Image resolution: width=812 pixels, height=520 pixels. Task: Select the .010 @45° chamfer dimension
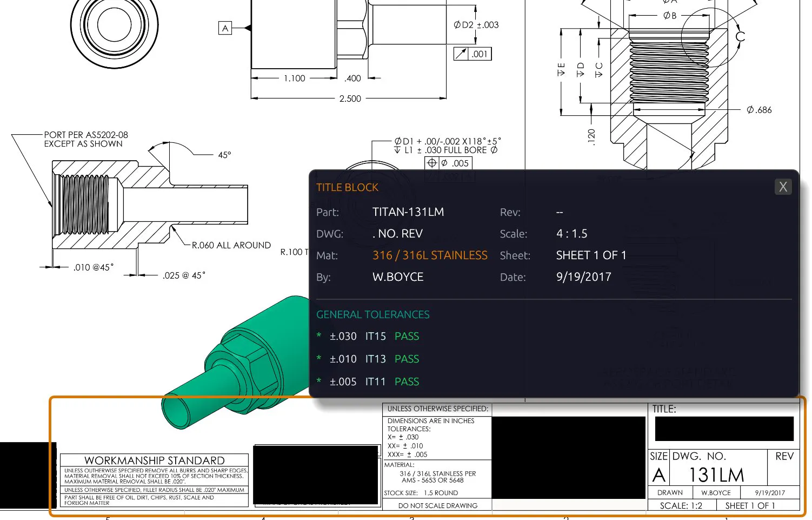click(94, 267)
